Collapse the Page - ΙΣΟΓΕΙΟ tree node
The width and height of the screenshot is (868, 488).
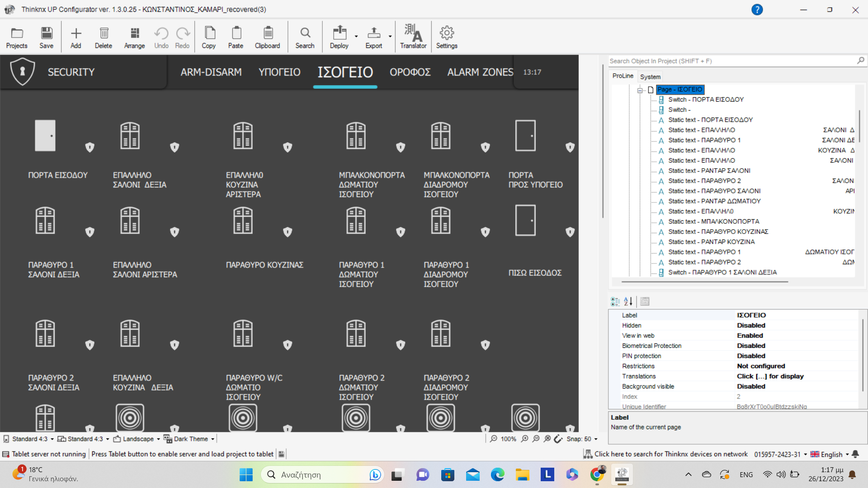(x=640, y=90)
